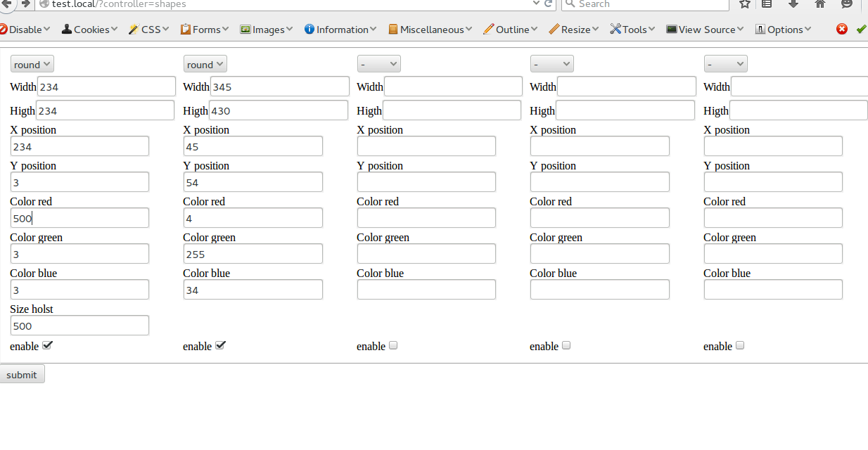Open the Disable menu in developer toolbar

pos(25,30)
